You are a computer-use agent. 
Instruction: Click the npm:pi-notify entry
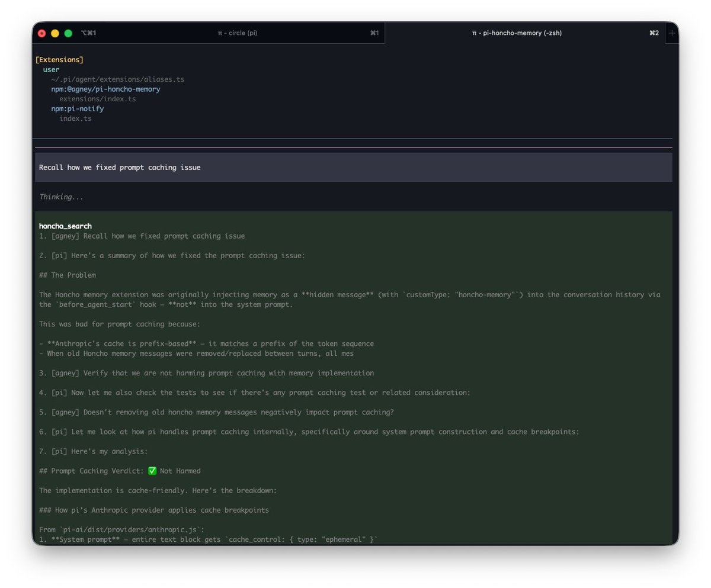point(78,109)
